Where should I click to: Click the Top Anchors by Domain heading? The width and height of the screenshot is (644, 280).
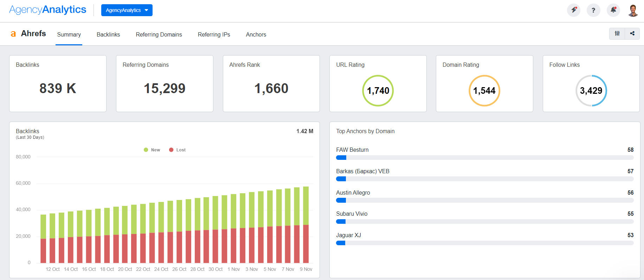pyautogui.click(x=365, y=131)
